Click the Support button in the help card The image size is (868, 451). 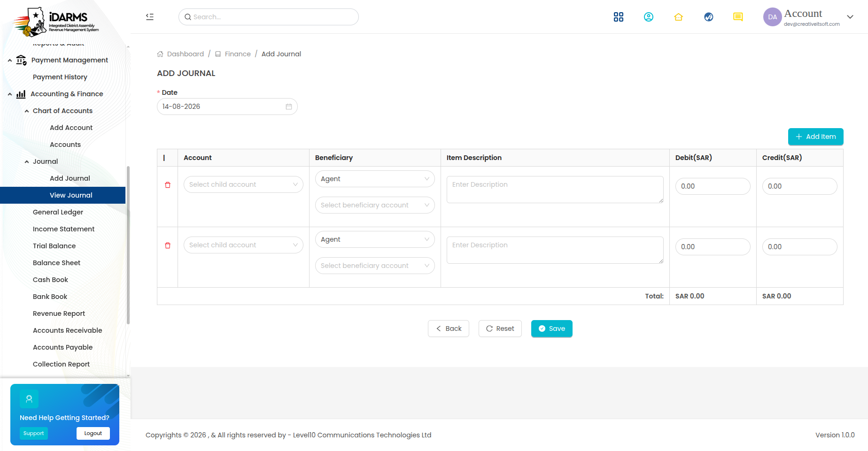coord(34,433)
